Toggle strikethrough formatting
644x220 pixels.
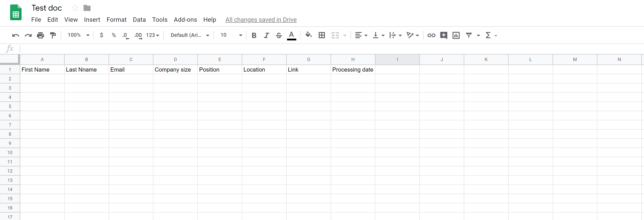tap(279, 35)
